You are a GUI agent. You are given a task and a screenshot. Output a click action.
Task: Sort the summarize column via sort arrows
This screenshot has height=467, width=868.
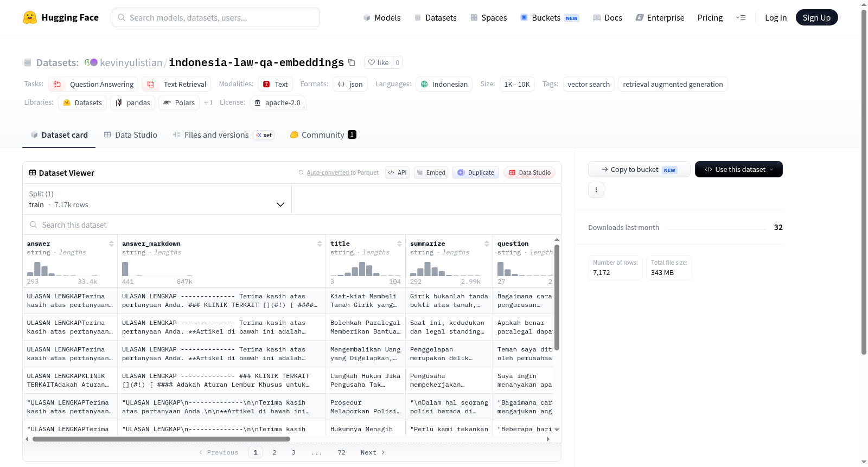(487, 244)
